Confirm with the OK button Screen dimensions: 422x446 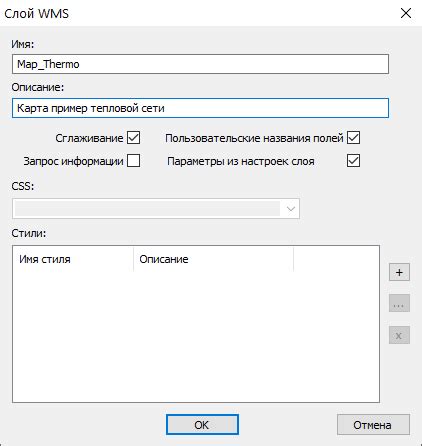(202, 425)
